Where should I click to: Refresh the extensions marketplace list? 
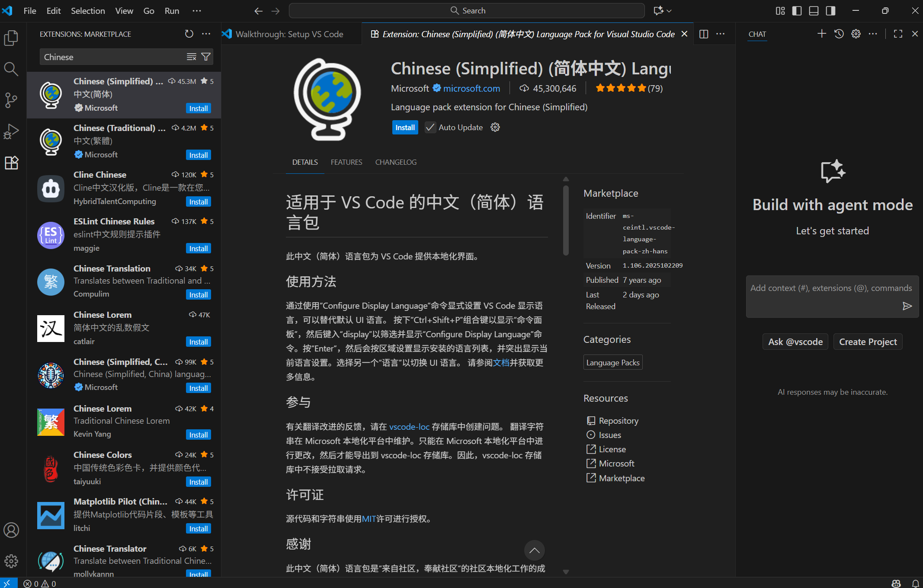pyautogui.click(x=189, y=34)
